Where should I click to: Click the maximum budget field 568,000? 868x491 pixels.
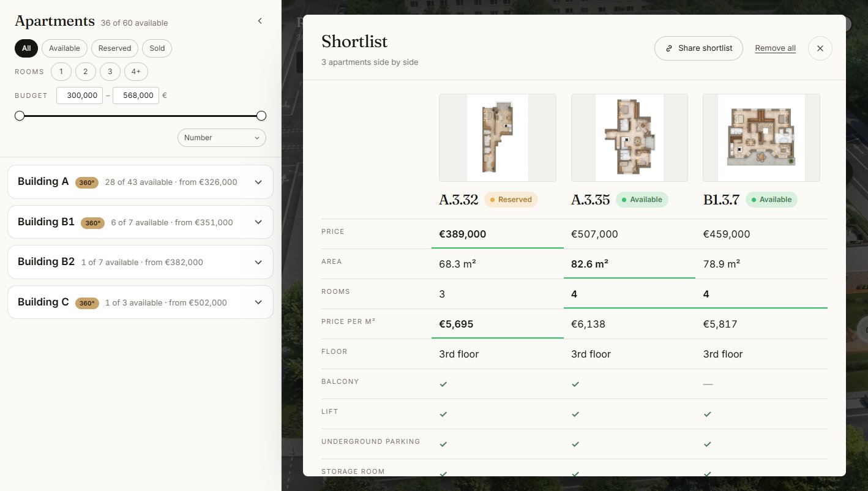coord(136,96)
